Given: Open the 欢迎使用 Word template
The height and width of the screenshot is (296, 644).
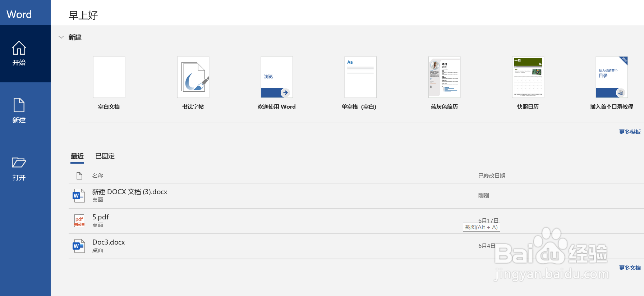Looking at the screenshot, I should coord(277,77).
